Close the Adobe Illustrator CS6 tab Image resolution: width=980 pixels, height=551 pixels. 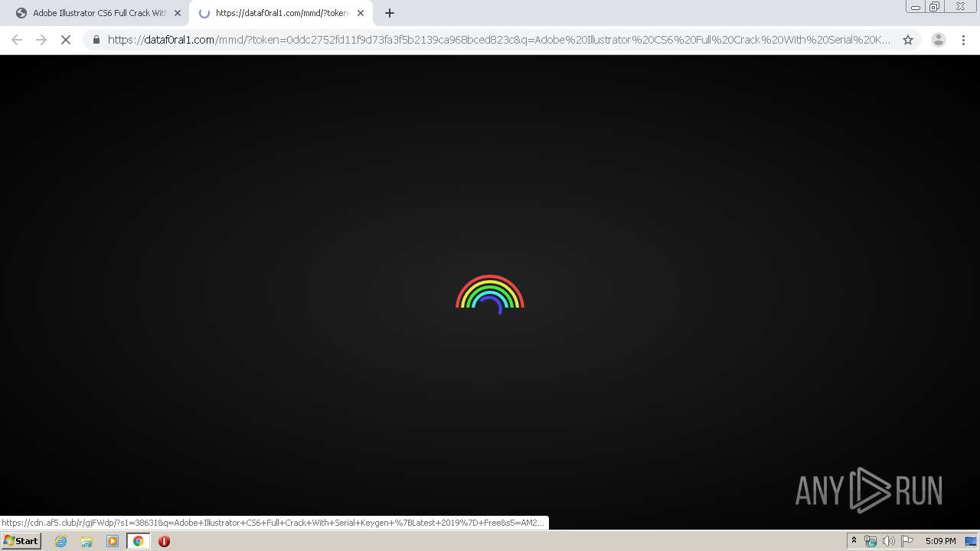[x=178, y=13]
